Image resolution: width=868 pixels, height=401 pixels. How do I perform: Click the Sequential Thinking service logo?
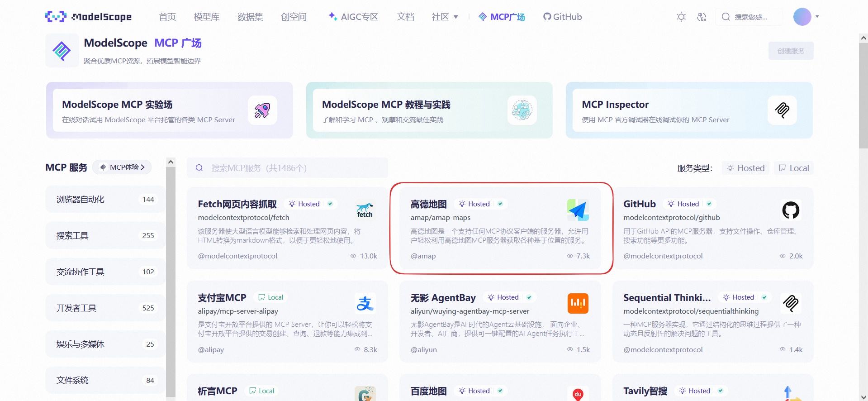pyautogui.click(x=791, y=303)
